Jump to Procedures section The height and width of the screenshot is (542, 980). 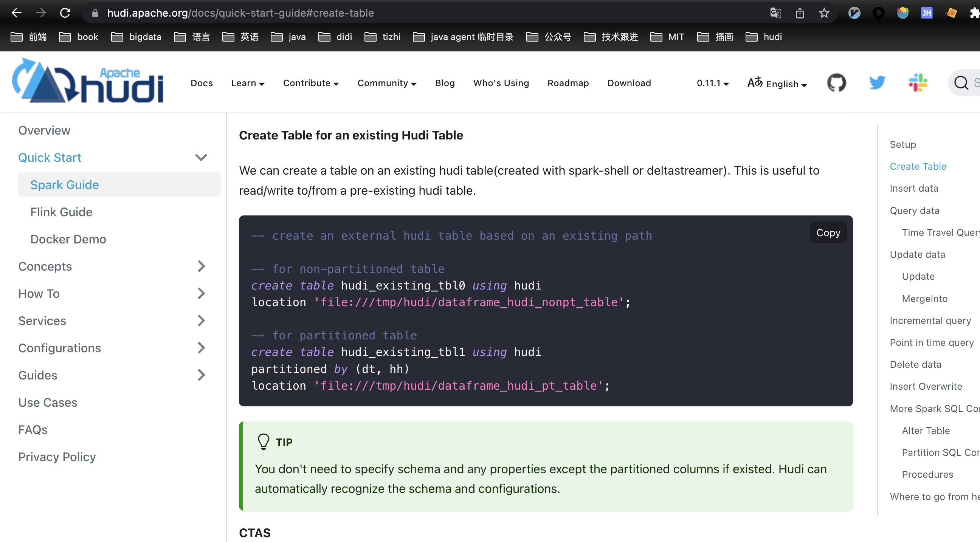(x=927, y=474)
